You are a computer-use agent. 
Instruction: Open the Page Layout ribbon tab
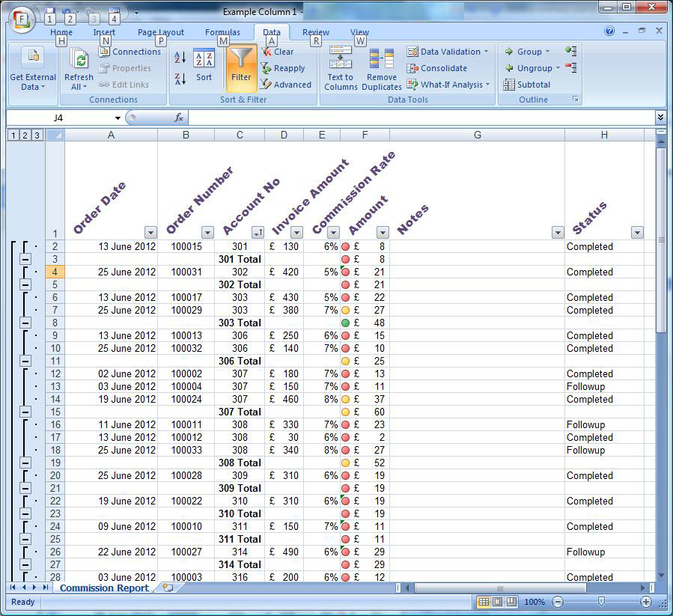pyautogui.click(x=161, y=32)
